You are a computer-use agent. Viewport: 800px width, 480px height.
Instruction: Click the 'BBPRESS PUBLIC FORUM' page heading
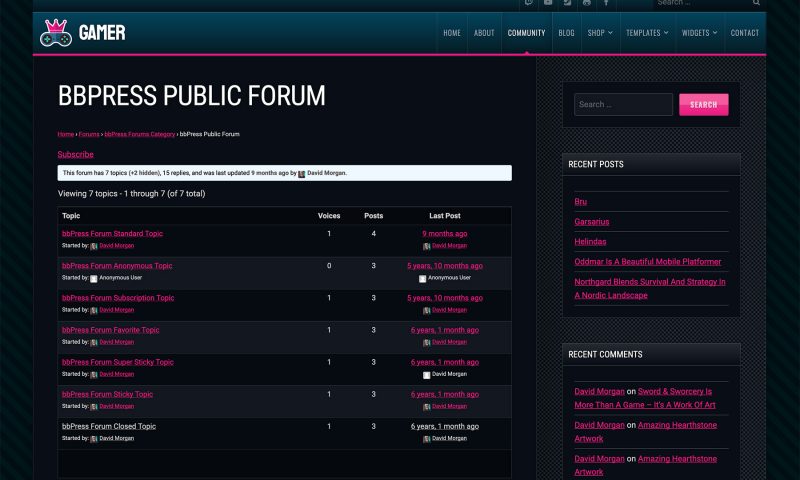191,96
